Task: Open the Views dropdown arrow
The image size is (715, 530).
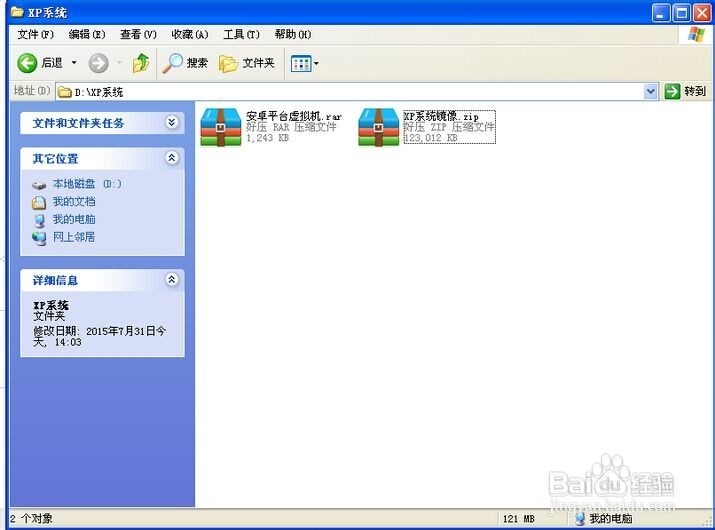Action: 316,63
